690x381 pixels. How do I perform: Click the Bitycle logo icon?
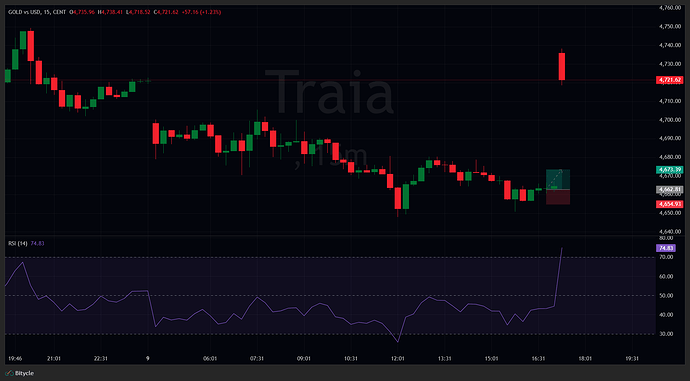9,373
